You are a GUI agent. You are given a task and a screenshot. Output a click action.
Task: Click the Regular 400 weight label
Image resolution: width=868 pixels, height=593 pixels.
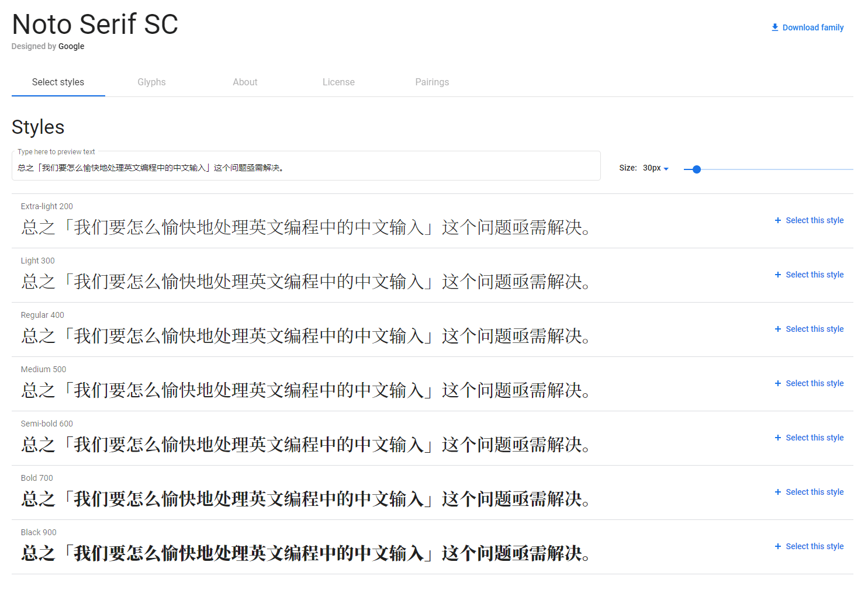pos(43,315)
